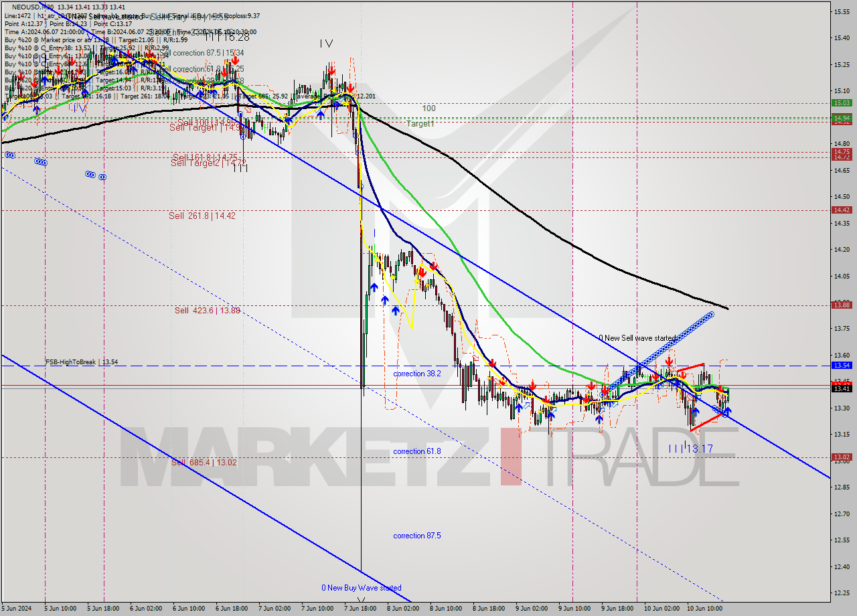Click '10 Jun 10:00' on the time axis

click(x=704, y=609)
